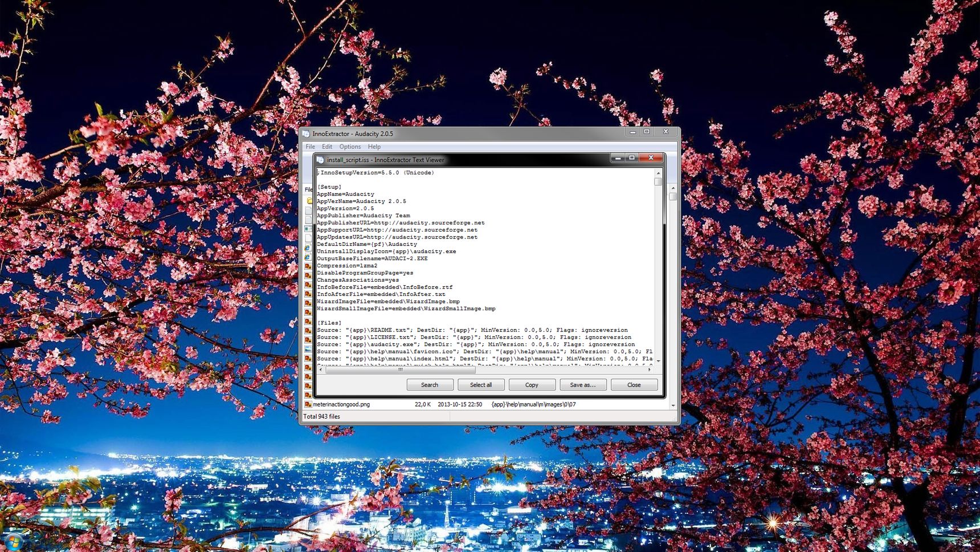
Task: Click the InnoExtractor - Audacity 2.0.5 title
Action: pyautogui.click(x=353, y=134)
